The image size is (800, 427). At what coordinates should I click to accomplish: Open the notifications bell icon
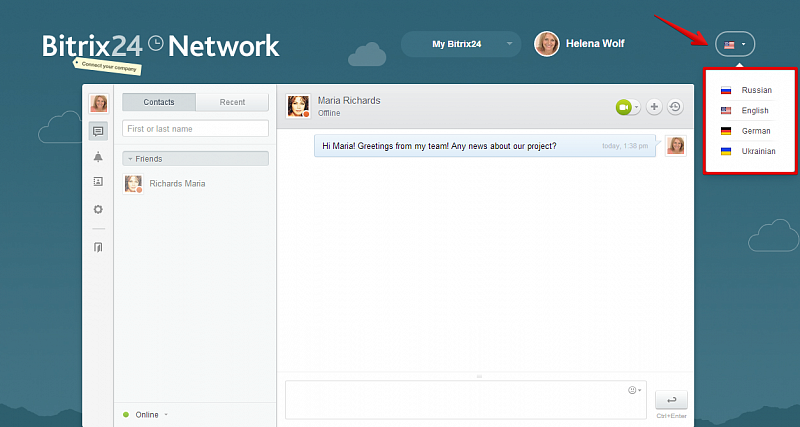(98, 157)
